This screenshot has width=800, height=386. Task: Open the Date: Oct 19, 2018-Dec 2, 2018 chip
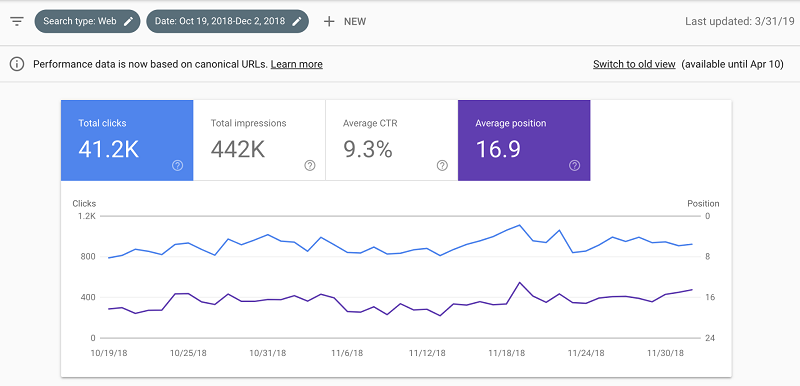[228, 21]
